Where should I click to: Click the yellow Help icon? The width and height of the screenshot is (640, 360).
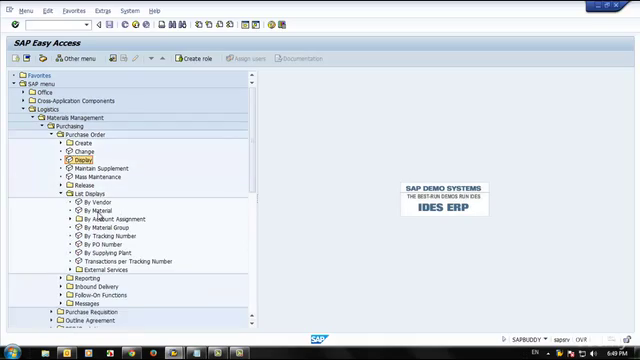(271, 25)
